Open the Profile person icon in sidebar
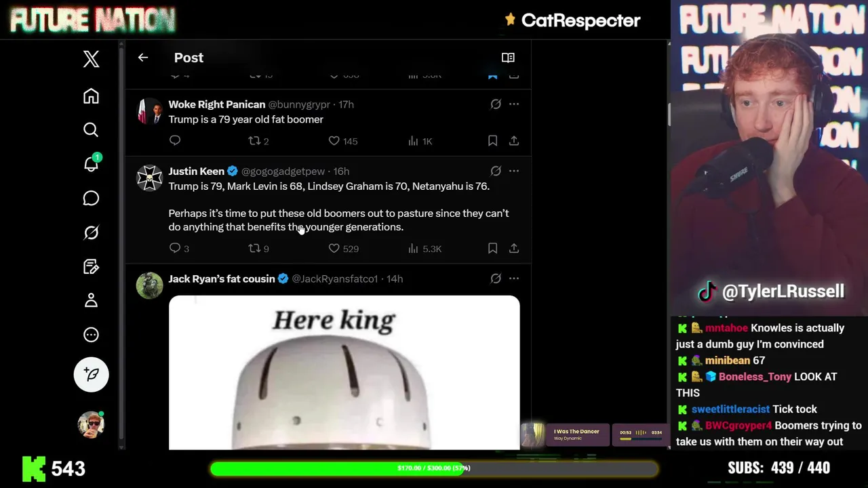Viewport: 868px width, 488px height. tap(91, 300)
